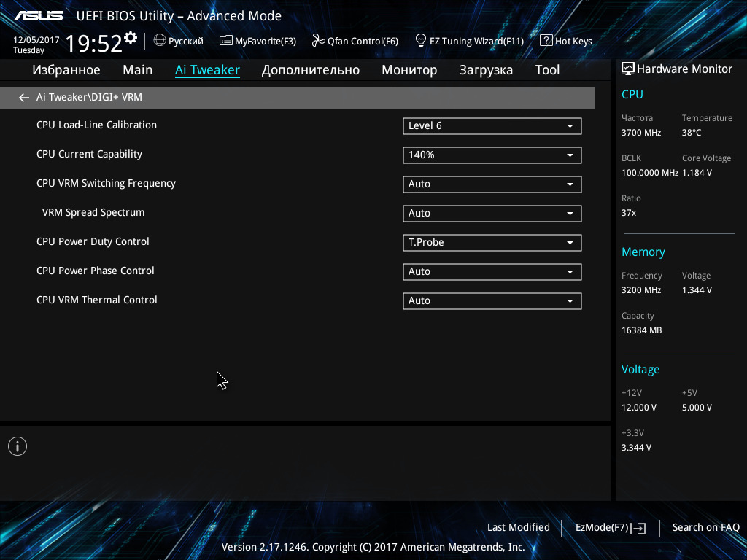Click the Qfan Control fan icon

point(318,41)
